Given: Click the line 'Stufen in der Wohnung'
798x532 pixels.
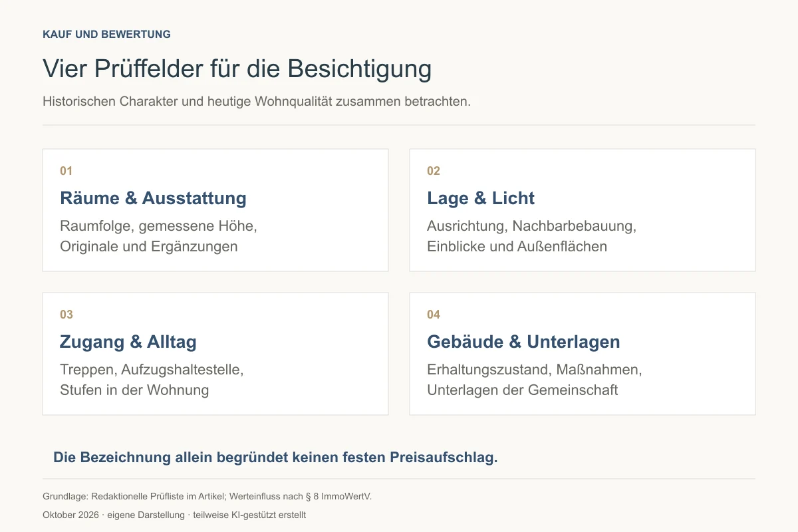Looking at the screenshot, I should (x=134, y=390).
